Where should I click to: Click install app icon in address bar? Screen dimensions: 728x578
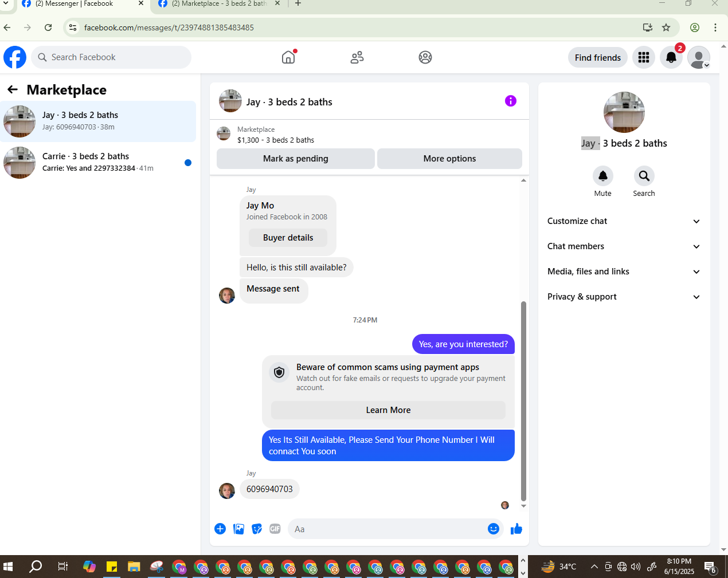tap(648, 27)
